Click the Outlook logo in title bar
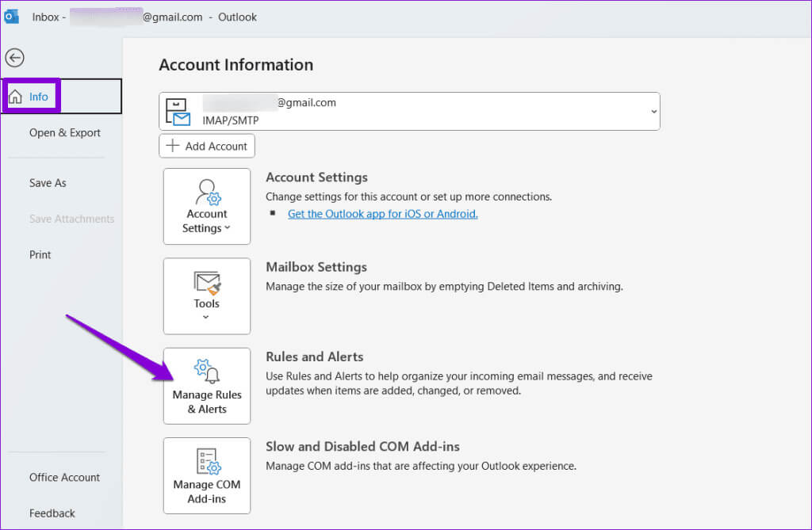812x530 pixels. (x=12, y=17)
